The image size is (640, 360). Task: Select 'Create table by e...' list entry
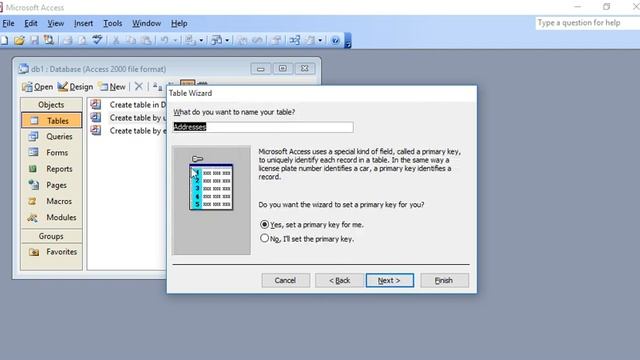point(128,131)
